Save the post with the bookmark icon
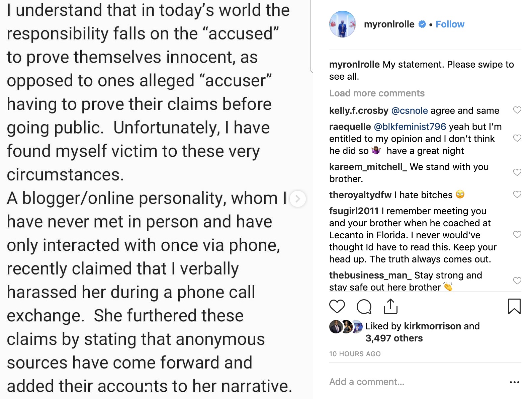This screenshot has height=399, width=532. (x=514, y=306)
